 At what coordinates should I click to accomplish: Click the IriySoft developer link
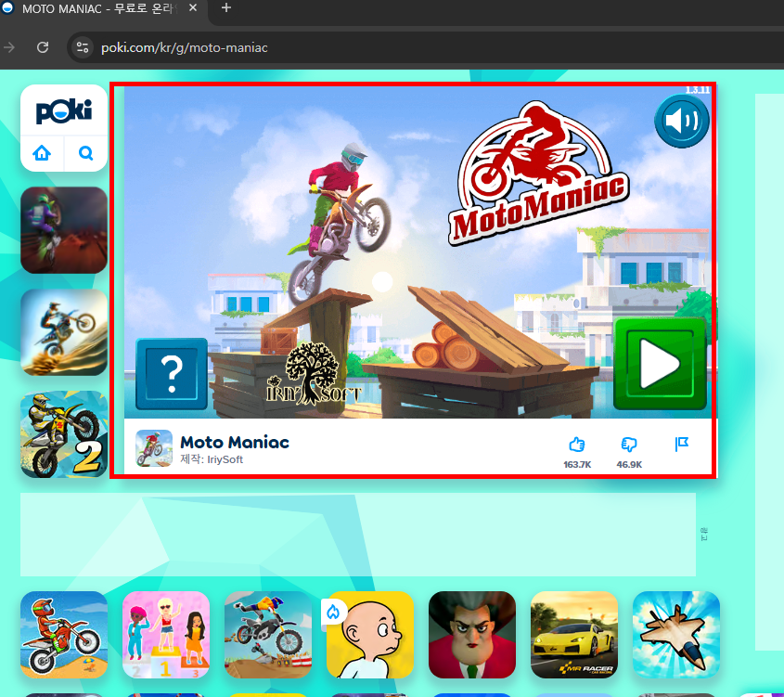pyautogui.click(x=225, y=459)
